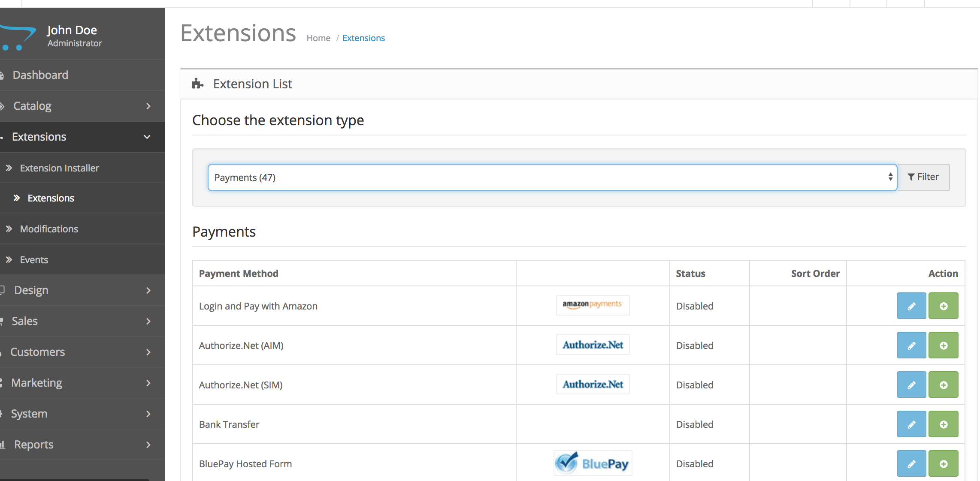Collapse the Extensions sidebar menu
This screenshot has width=980, height=481.
[x=82, y=137]
